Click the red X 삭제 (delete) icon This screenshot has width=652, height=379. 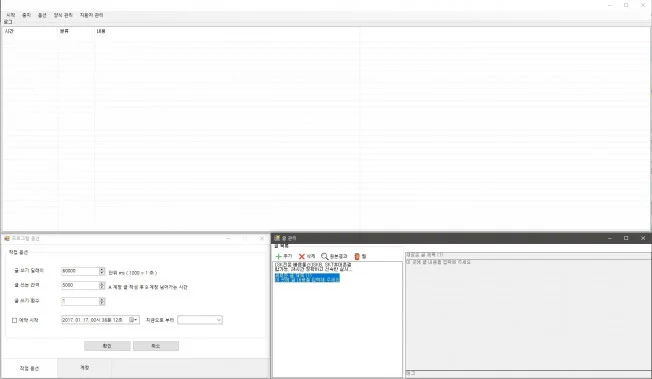(302, 256)
